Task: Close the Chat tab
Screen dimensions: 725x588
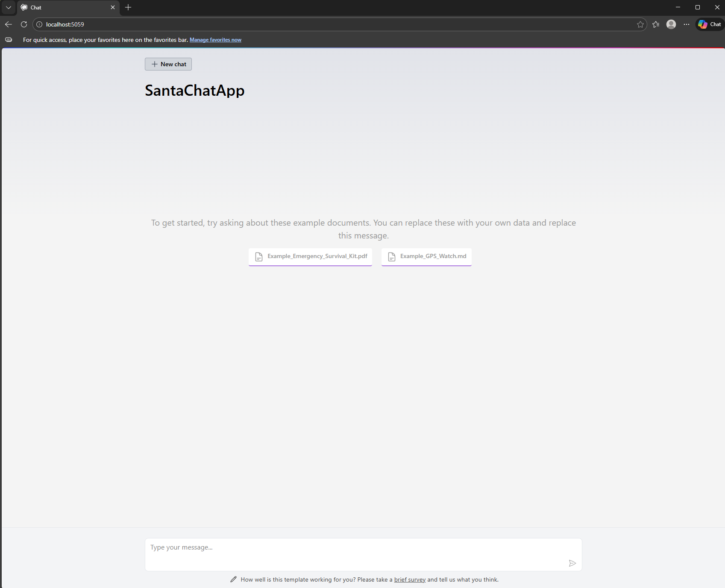Action: pos(113,7)
